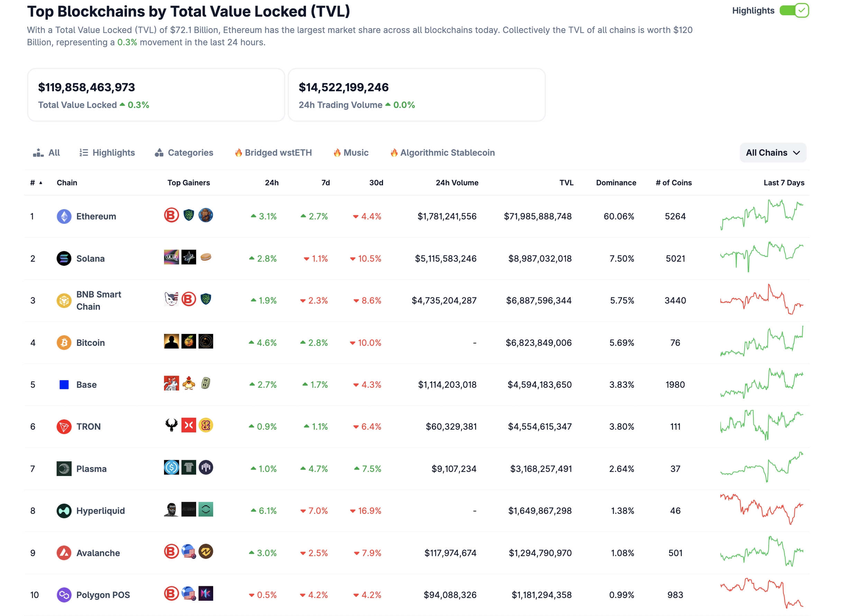Switch to the Categories tab

coord(184,153)
